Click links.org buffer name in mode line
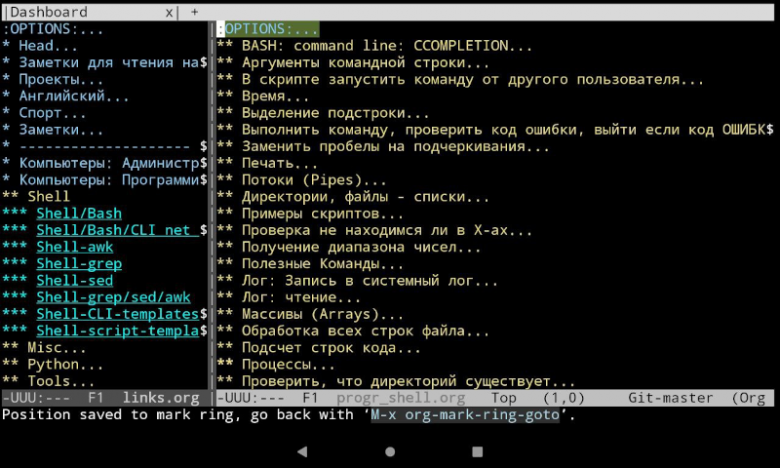Viewport: 780px width, 468px height. 161,398
